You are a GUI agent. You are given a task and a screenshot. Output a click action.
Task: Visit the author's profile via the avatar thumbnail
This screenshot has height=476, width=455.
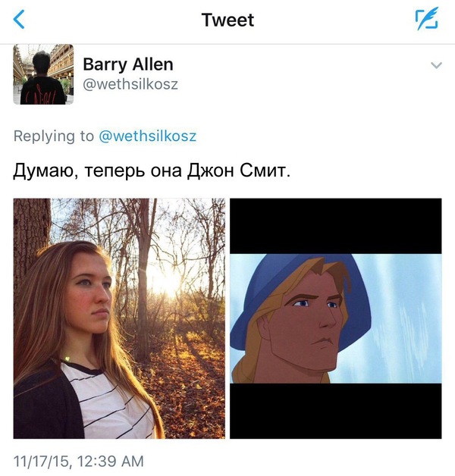43,74
